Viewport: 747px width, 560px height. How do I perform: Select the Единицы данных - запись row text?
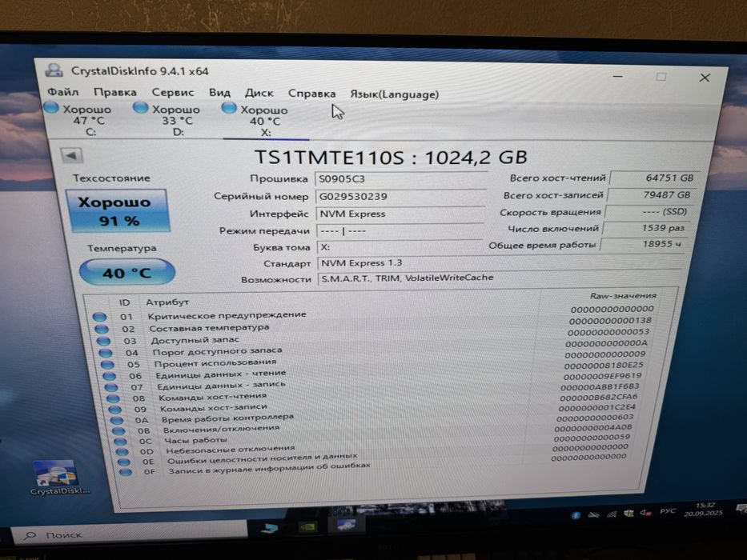(221, 385)
